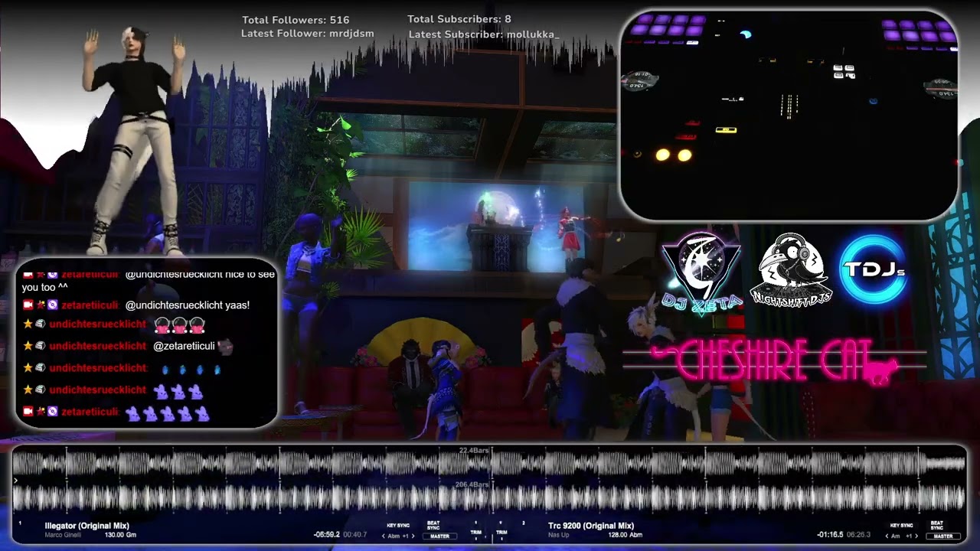
Task: Click zetaretiiculi username in the bottom chat message
Action: (90, 412)
